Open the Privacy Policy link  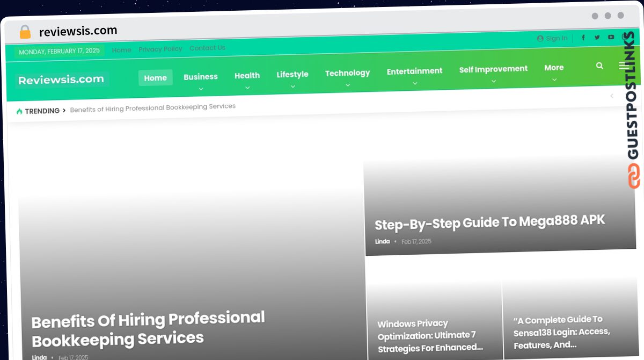[160, 49]
